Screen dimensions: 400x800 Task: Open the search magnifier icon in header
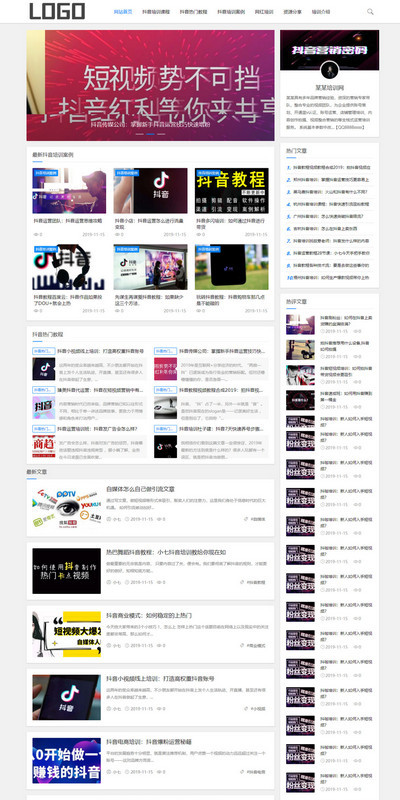point(370,11)
